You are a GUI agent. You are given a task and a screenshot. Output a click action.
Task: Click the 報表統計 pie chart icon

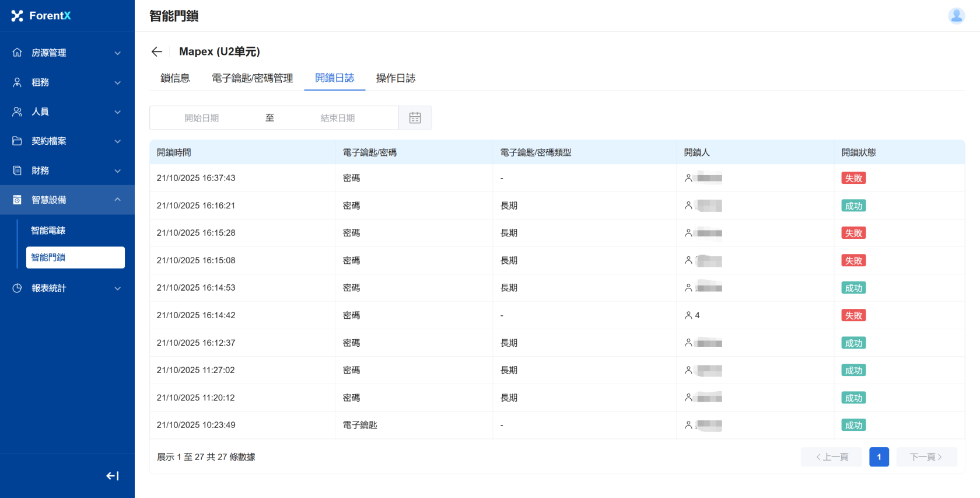pos(17,288)
